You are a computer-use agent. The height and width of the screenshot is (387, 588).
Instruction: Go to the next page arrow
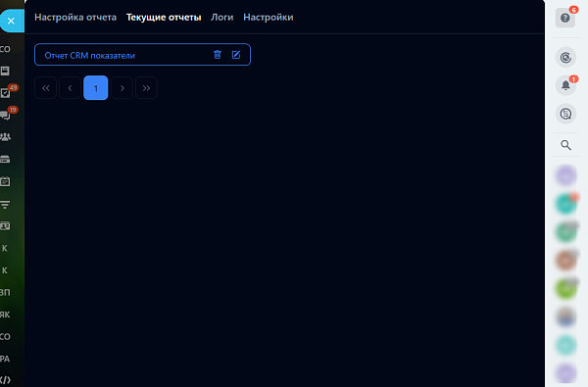coord(122,88)
